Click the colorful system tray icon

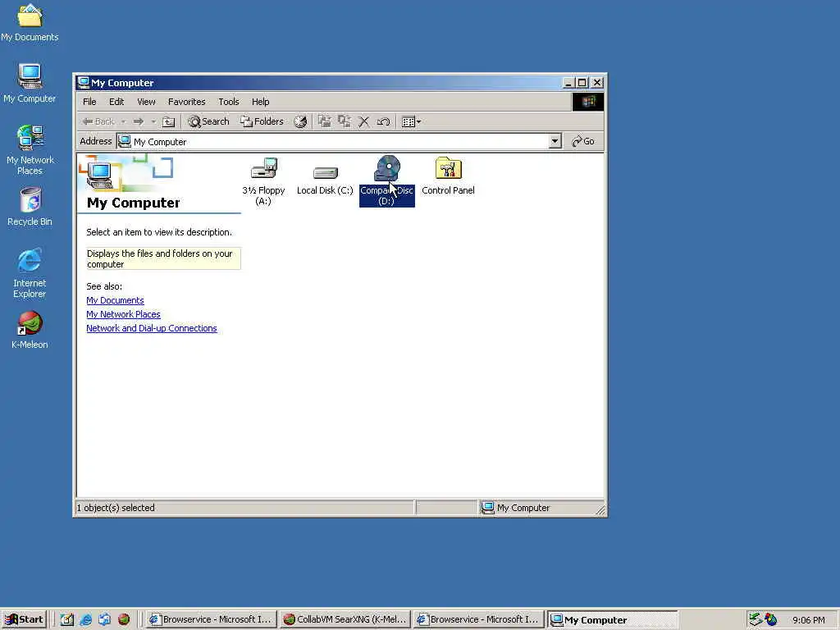771,619
